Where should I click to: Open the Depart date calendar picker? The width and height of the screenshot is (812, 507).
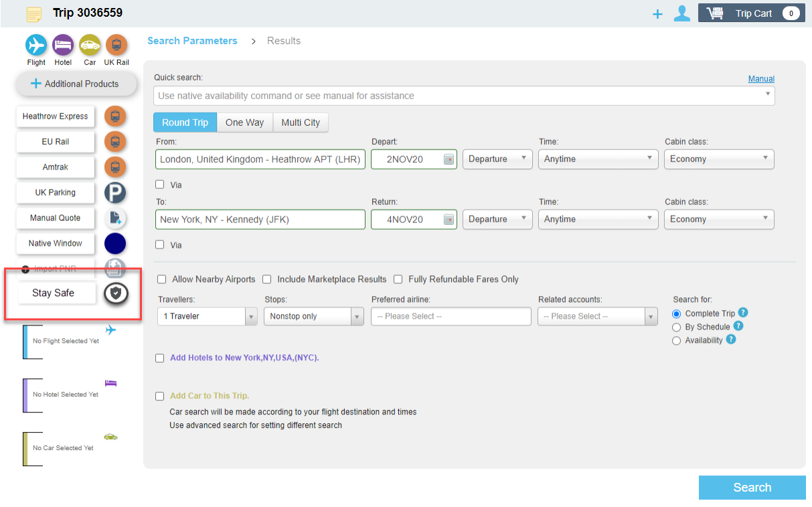[x=449, y=159]
